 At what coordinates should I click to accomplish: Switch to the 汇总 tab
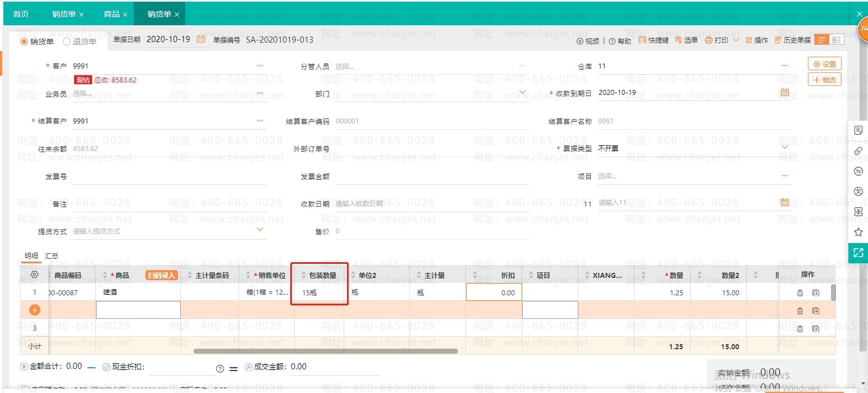(51, 255)
